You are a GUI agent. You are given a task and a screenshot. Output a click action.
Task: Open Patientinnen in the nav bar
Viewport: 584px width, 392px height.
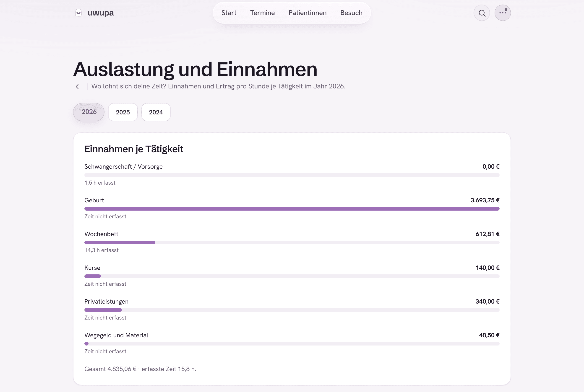point(307,13)
